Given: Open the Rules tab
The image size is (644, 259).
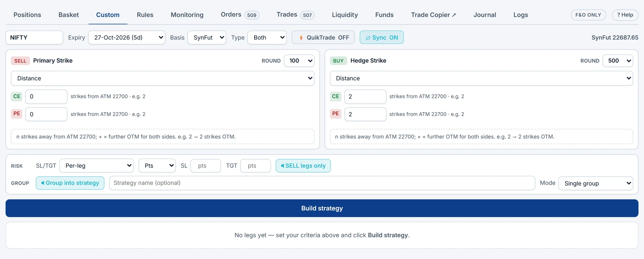Looking at the screenshot, I should pos(145,15).
